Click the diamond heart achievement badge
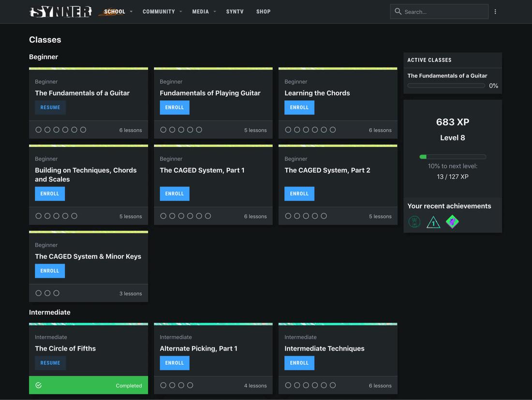Image resolution: width=532 pixels, height=400 pixels. click(452, 221)
